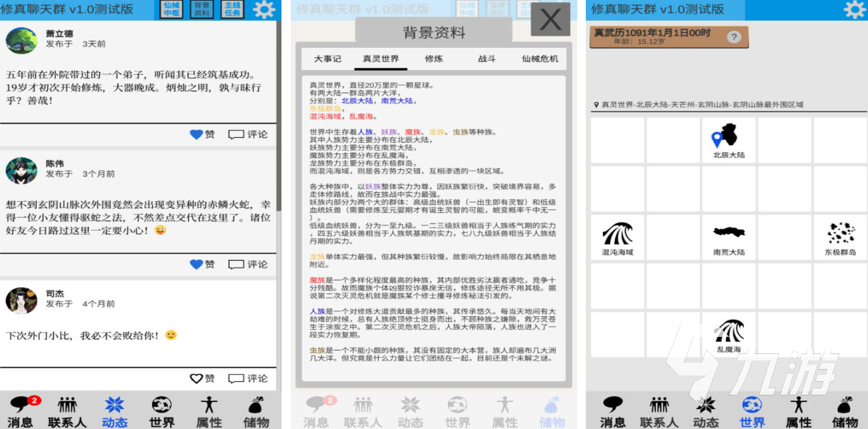
Task: Open 仙械中枢 in the left screen's top bar
Action: (x=171, y=9)
